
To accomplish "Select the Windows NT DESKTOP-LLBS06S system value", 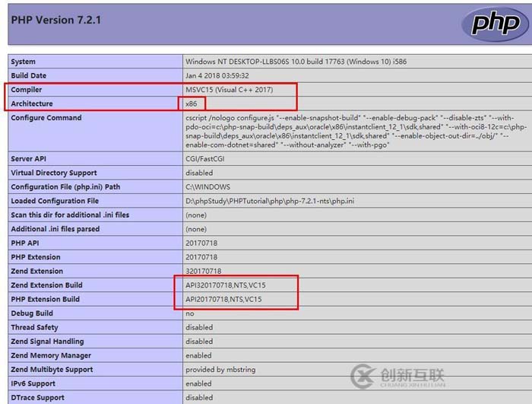I will (x=296, y=62).
